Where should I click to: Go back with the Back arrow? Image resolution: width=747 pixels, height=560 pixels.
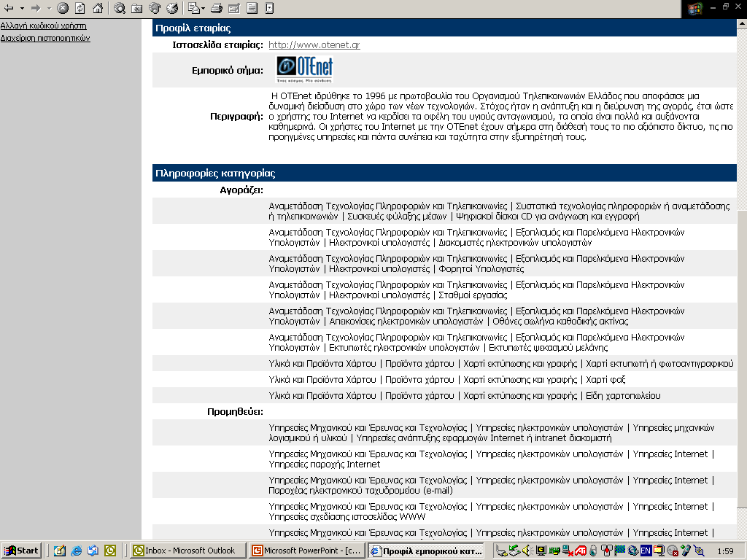[x=9, y=8]
